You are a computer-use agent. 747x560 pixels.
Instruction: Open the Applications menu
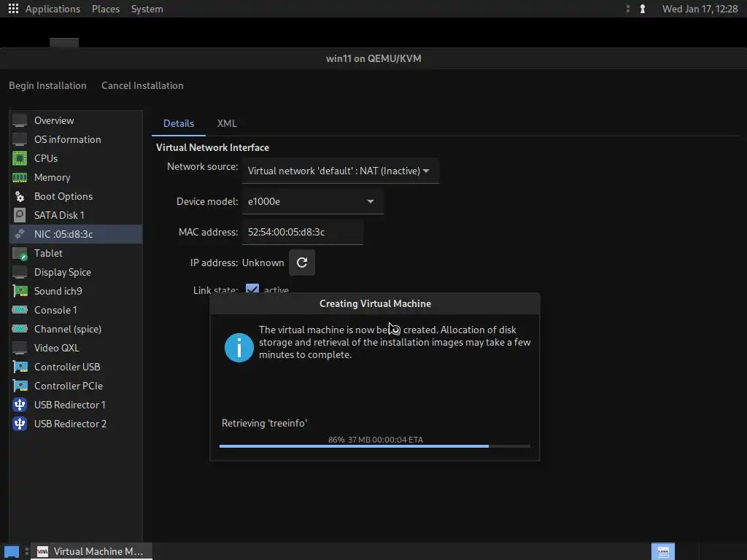(53, 9)
